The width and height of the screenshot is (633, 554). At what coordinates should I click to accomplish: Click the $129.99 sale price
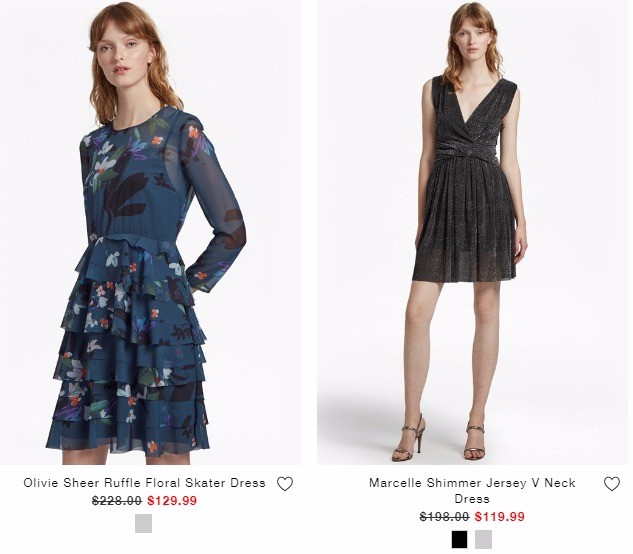click(172, 501)
